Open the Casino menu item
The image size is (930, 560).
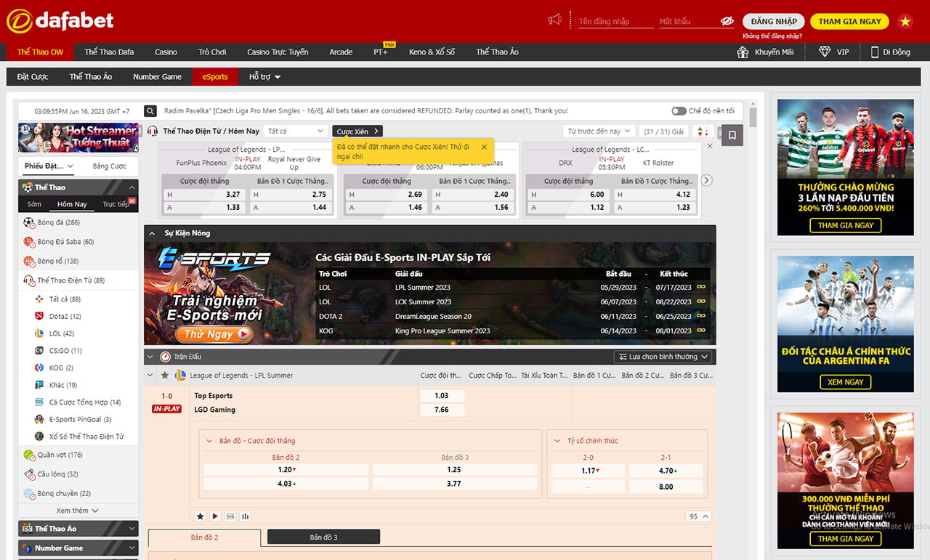(x=166, y=52)
